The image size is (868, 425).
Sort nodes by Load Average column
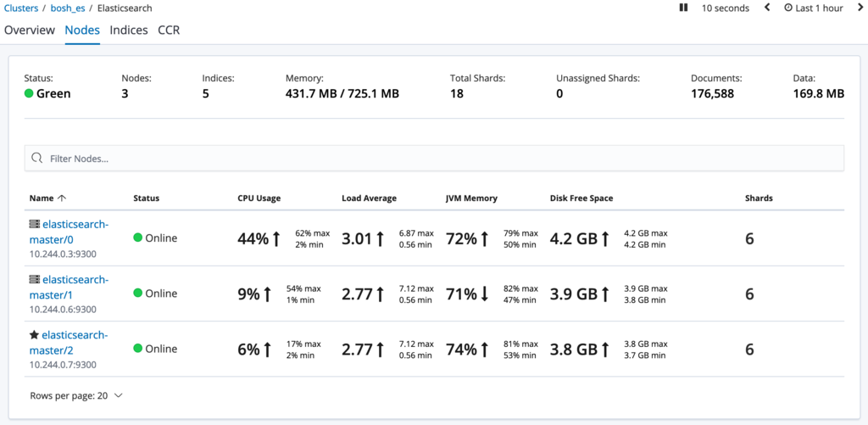point(370,198)
